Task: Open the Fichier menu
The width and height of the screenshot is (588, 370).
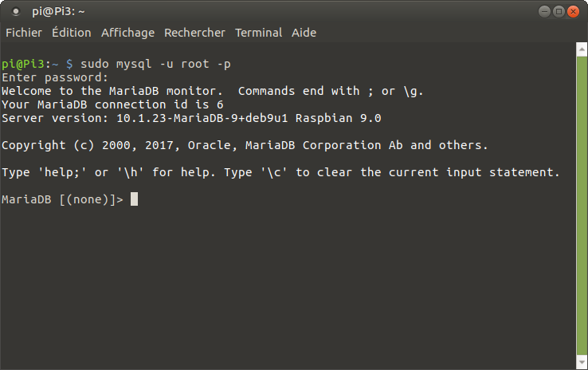Action: pos(24,33)
